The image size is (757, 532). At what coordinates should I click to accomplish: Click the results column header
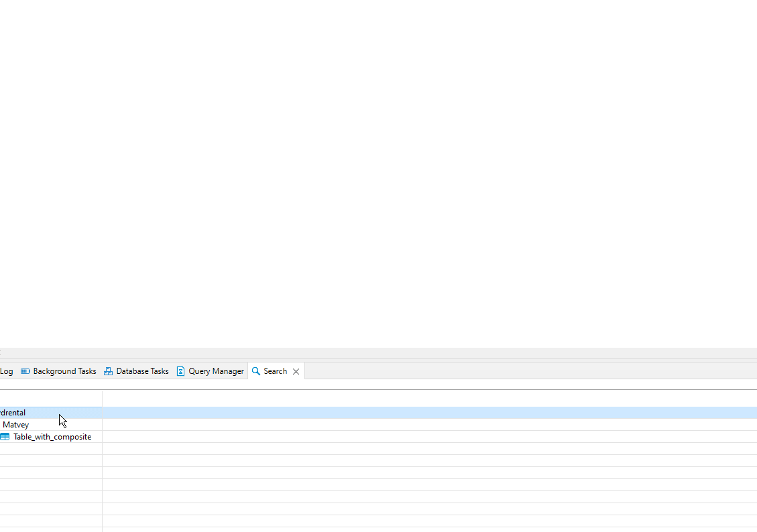pos(50,397)
